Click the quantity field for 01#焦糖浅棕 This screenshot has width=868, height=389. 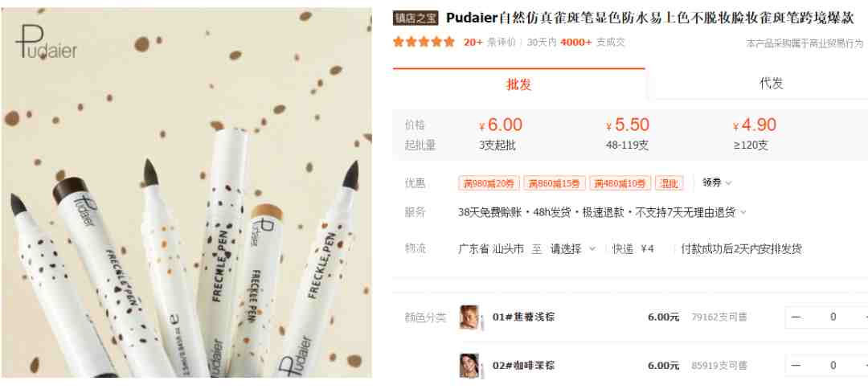click(x=833, y=317)
